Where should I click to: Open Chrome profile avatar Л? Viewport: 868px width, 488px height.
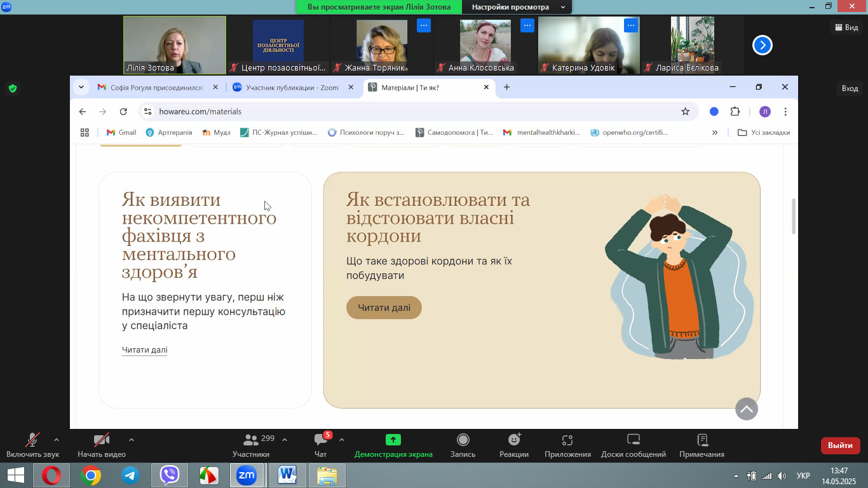coord(765,111)
